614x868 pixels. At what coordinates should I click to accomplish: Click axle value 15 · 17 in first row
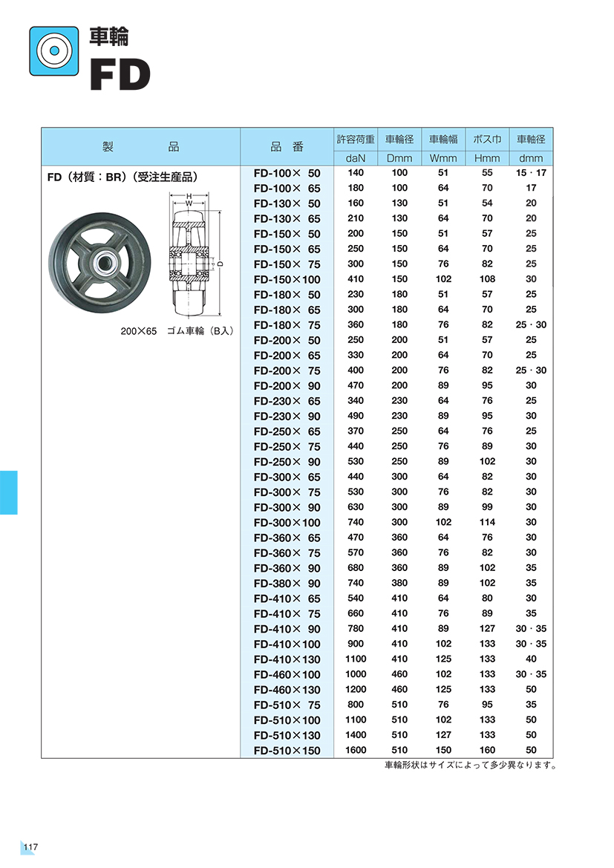(531, 173)
